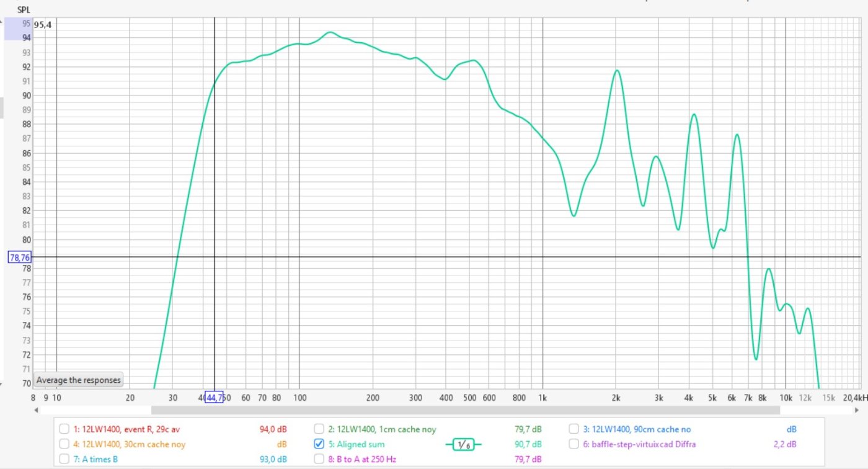Click the vertical scrollbar's up arrow

tap(1, 22)
